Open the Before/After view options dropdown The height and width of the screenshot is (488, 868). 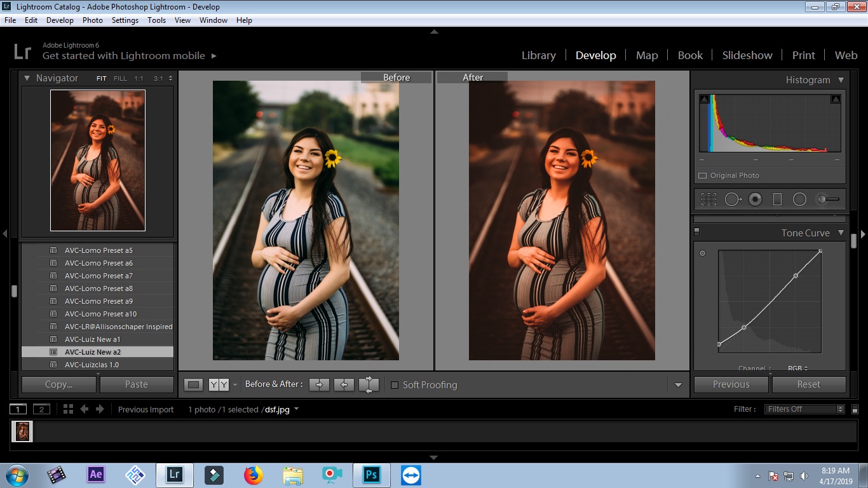coord(235,384)
